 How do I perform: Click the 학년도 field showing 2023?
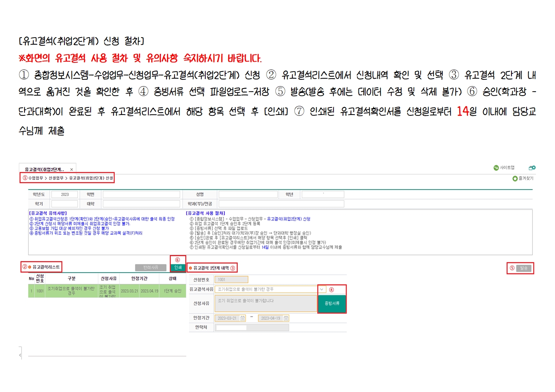click(x=64, y=194)
